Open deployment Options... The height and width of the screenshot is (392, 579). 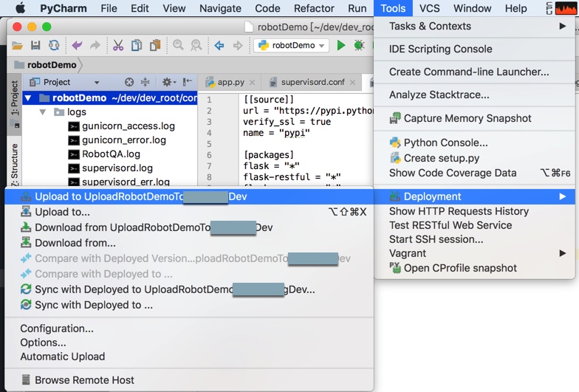coord(189,343)
